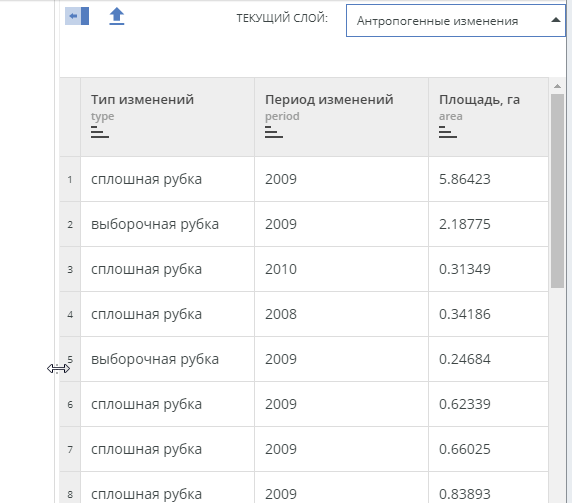Click period 2009 in row 7

[x=281, y=449]
